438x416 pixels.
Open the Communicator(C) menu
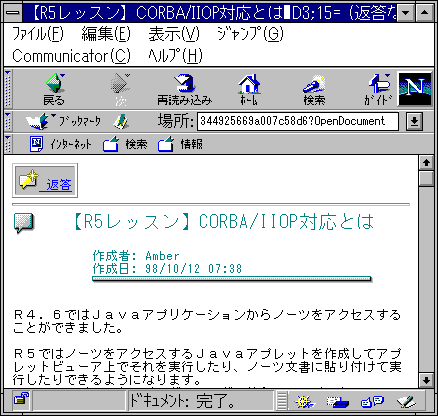point(71,56)
